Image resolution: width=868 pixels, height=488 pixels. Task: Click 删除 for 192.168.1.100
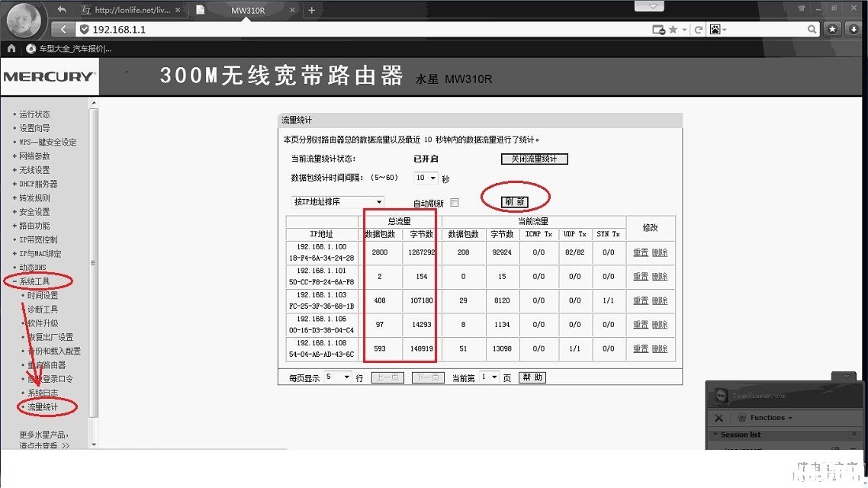point(659,252)
